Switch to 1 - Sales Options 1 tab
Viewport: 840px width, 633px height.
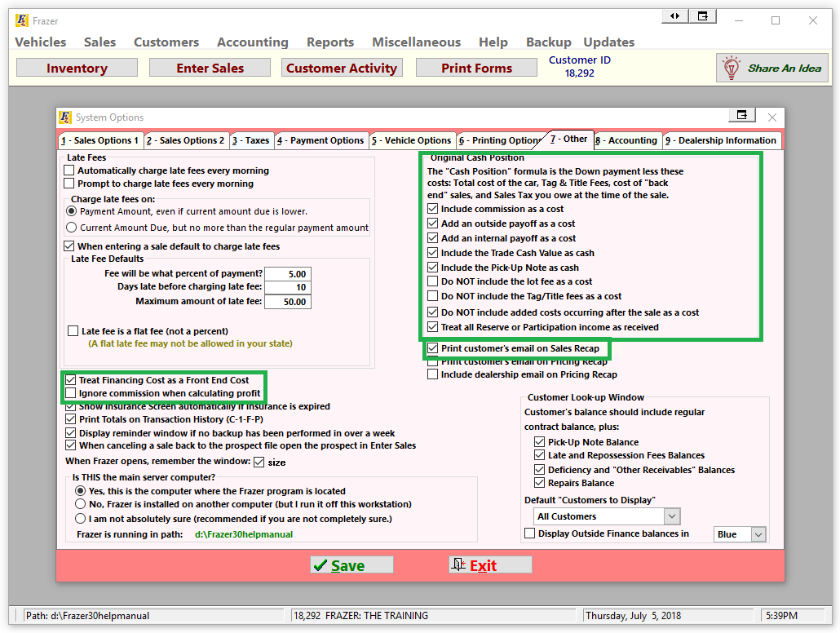[99, 140]
